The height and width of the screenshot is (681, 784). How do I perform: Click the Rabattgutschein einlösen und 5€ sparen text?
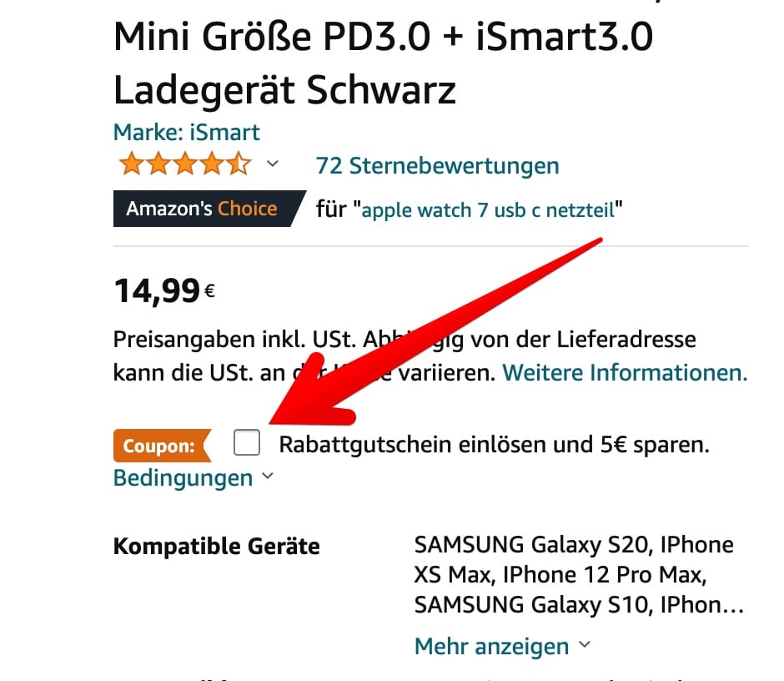494,444
